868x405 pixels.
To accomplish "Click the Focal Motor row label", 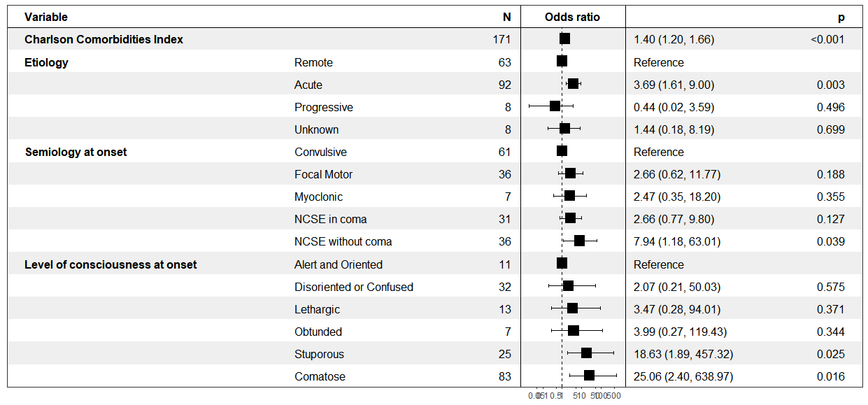I will (x=323, y=174).
